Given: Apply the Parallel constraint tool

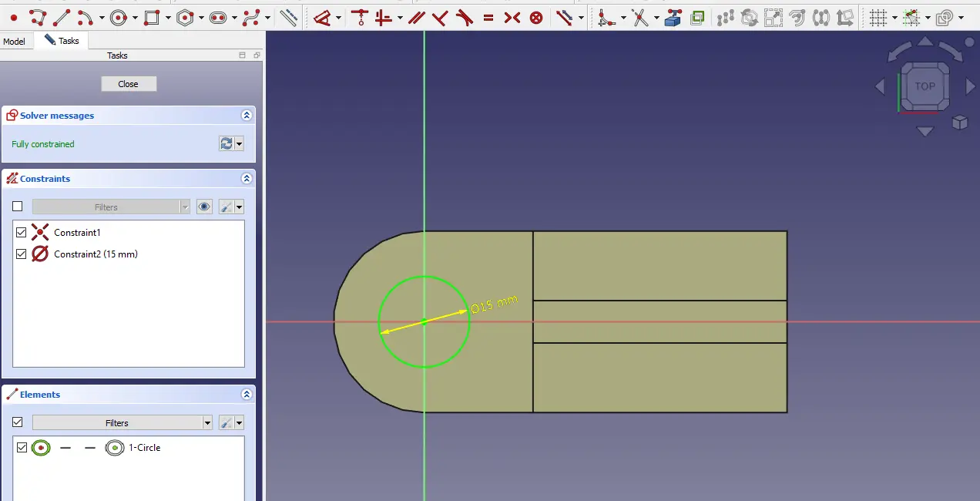Looking at the screenshot, I should coord(416,17).
